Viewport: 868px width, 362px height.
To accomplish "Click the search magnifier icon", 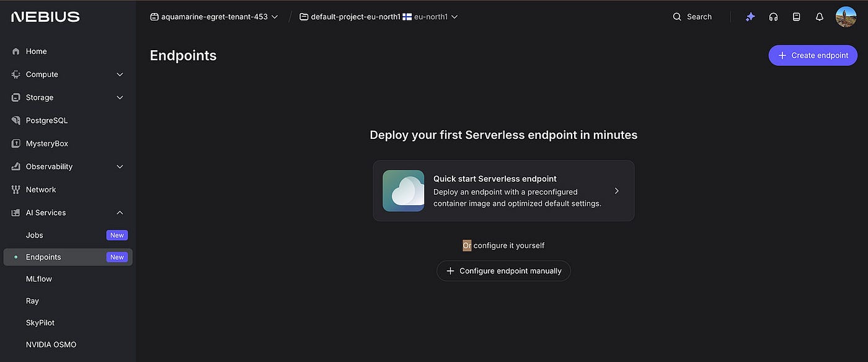I will pyautogui.click(x=677, y=17).
